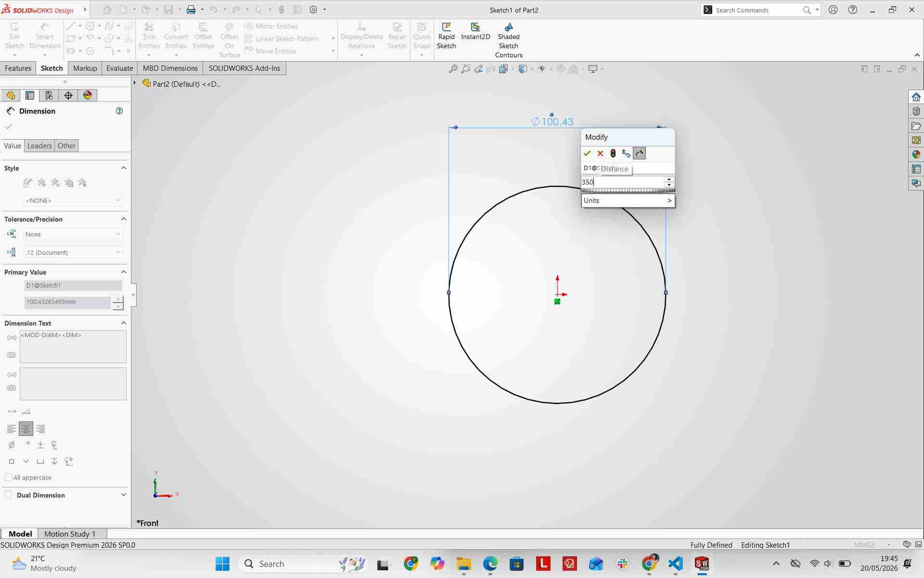
Task: Increase the Modify dialog value with up spinner
Action: [x=669, y=179]
